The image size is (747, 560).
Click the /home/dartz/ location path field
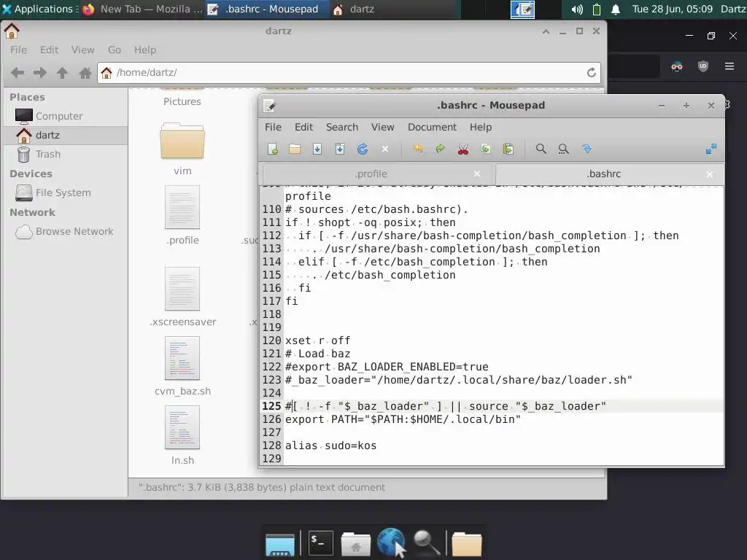click(x=349, y=72)
